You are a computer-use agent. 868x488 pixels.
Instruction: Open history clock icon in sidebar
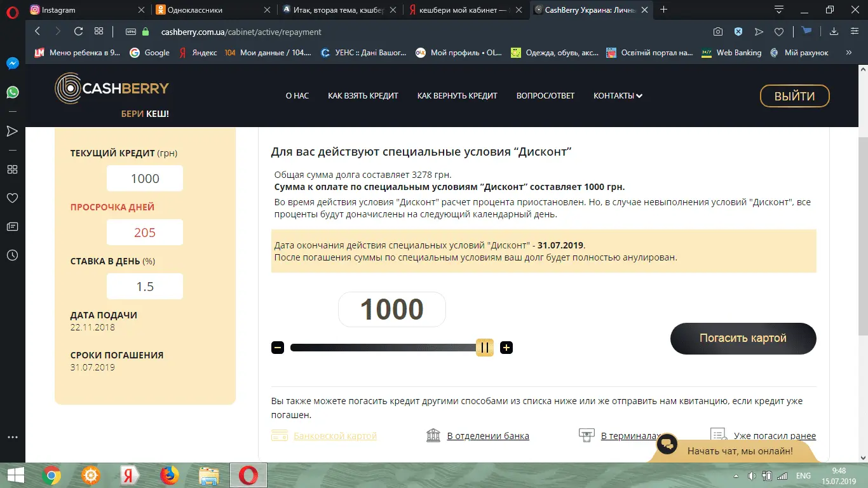pyautogui.click(x=12, y=255)
